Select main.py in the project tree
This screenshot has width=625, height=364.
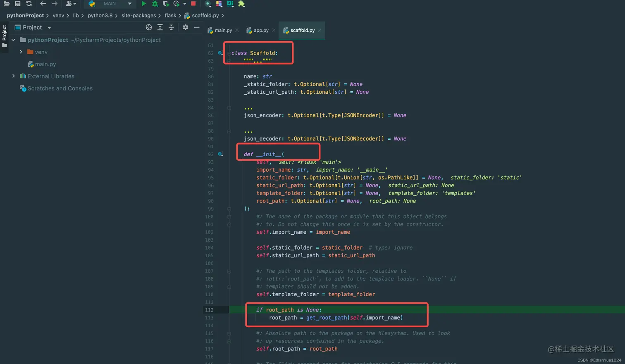pos(41,64)
